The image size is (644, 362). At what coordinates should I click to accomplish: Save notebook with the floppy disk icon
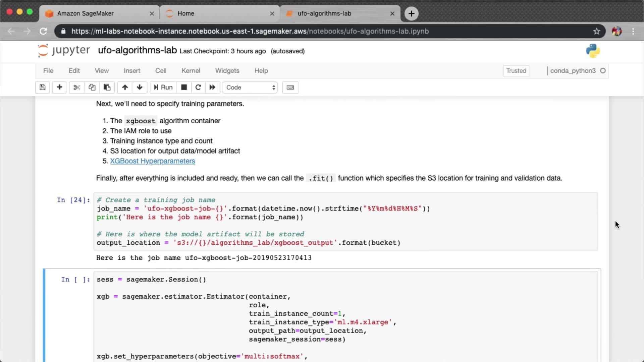[x=43, y=87]
